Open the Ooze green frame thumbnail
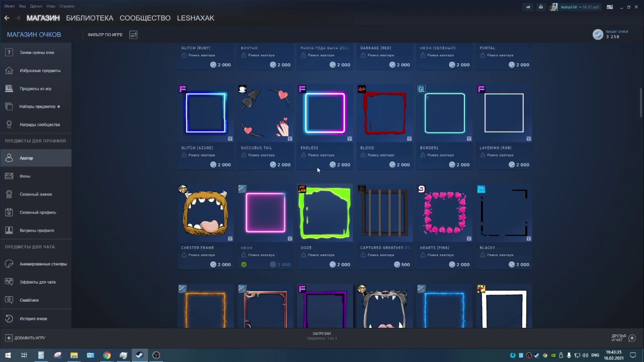 click(x=325, y=213)
